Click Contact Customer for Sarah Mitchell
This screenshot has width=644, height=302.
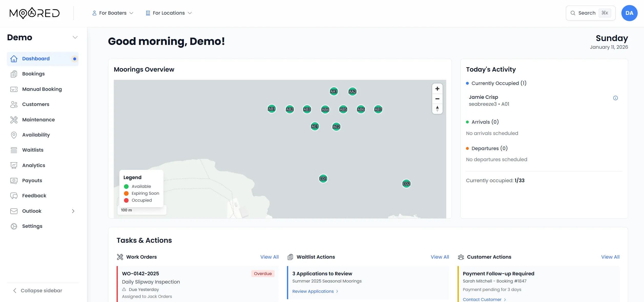[x=482, y=299]
